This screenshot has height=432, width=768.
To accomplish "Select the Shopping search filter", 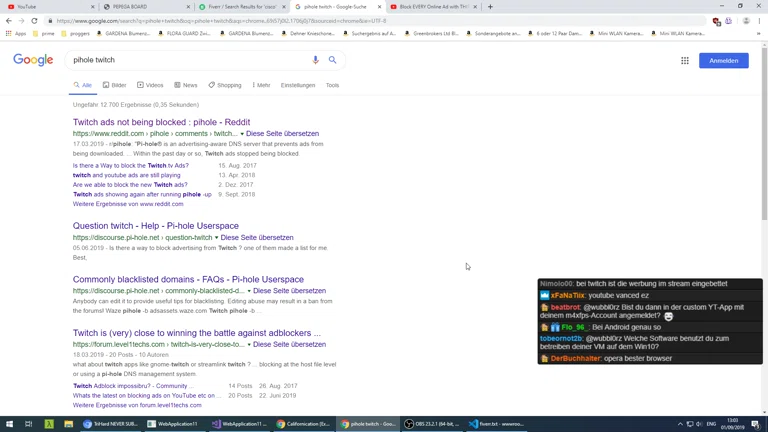I will click(x=225, y=85).
